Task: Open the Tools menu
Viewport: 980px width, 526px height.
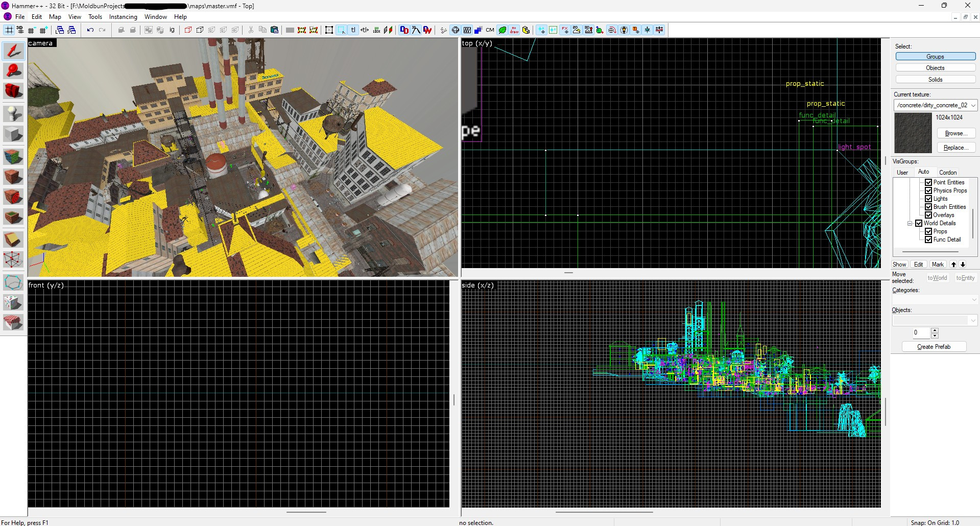Action: (95, 17)
